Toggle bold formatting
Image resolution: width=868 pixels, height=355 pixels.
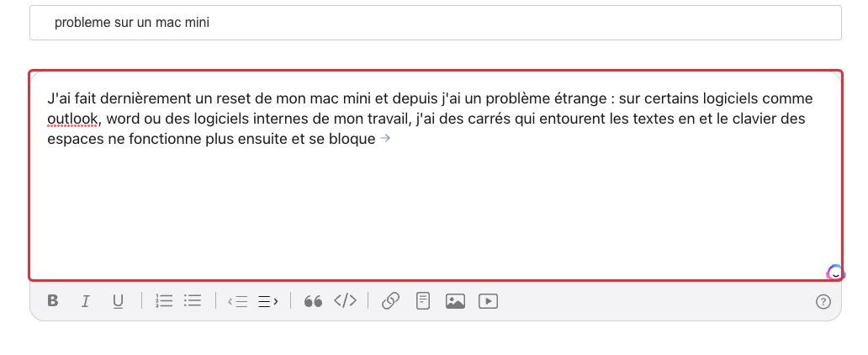pos(53,301)
